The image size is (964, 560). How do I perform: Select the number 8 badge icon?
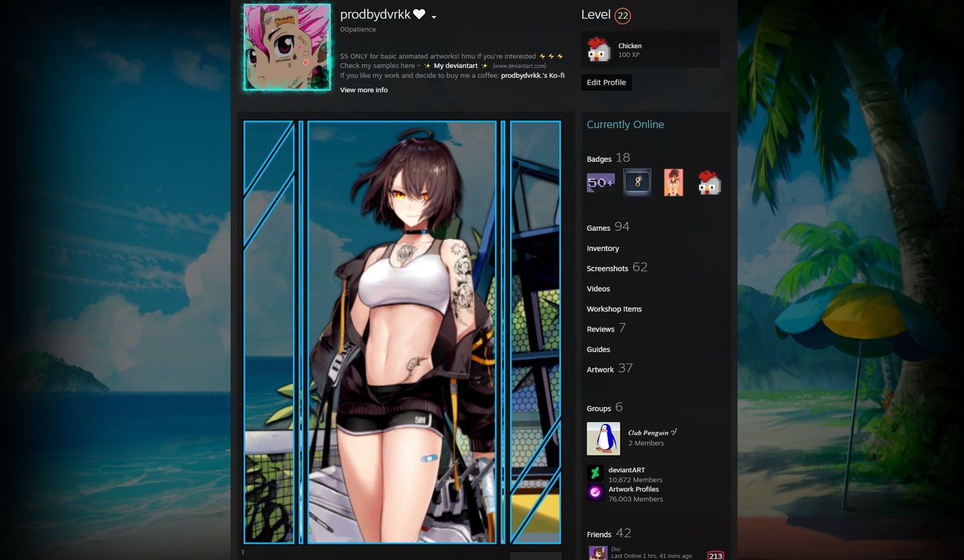tap(638, 182)
